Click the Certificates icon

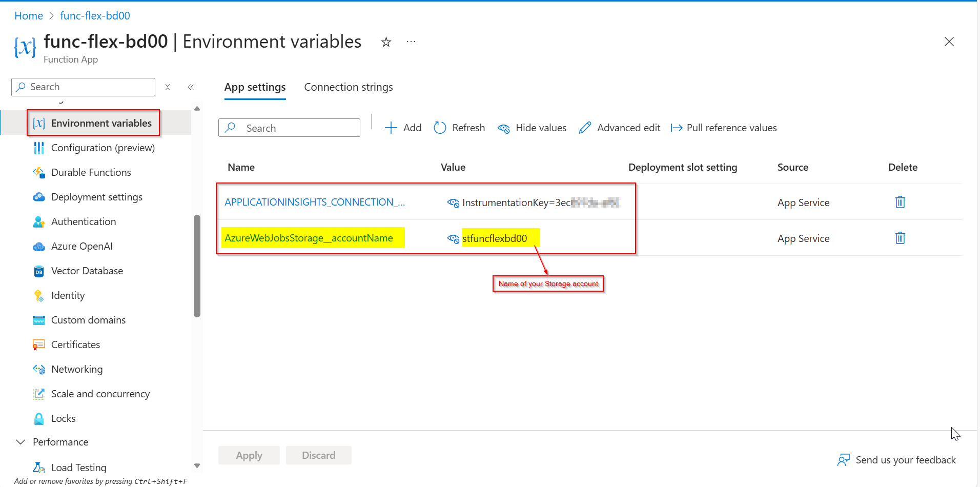click(39, 345)
